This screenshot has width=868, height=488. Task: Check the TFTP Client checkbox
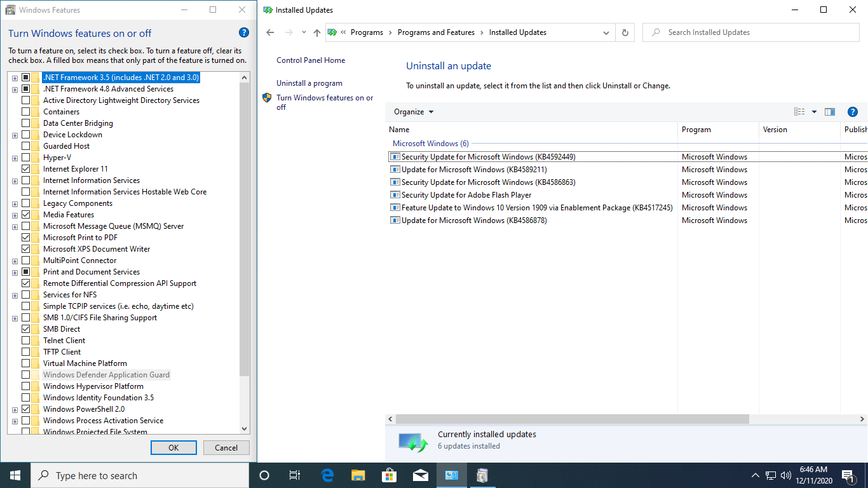click(25, 352)
